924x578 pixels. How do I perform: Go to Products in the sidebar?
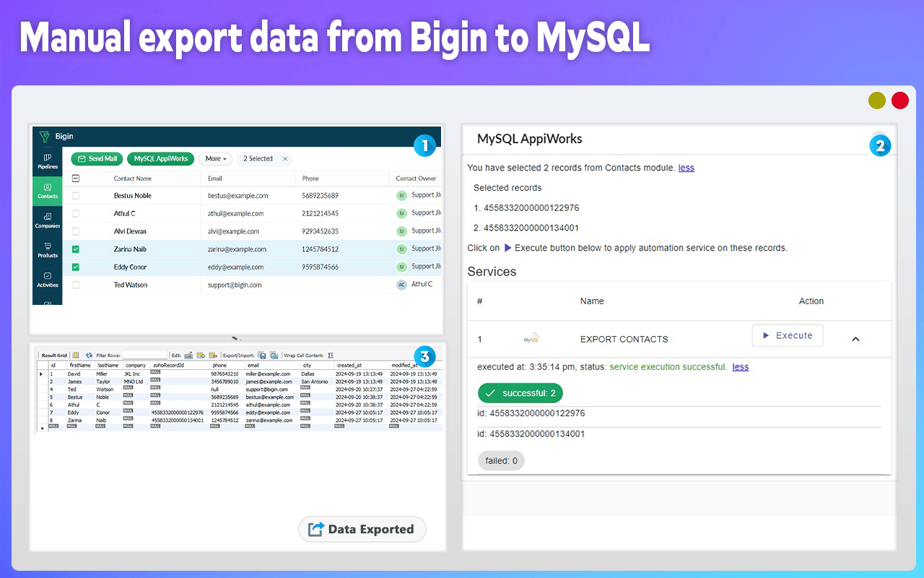[48, 250]
